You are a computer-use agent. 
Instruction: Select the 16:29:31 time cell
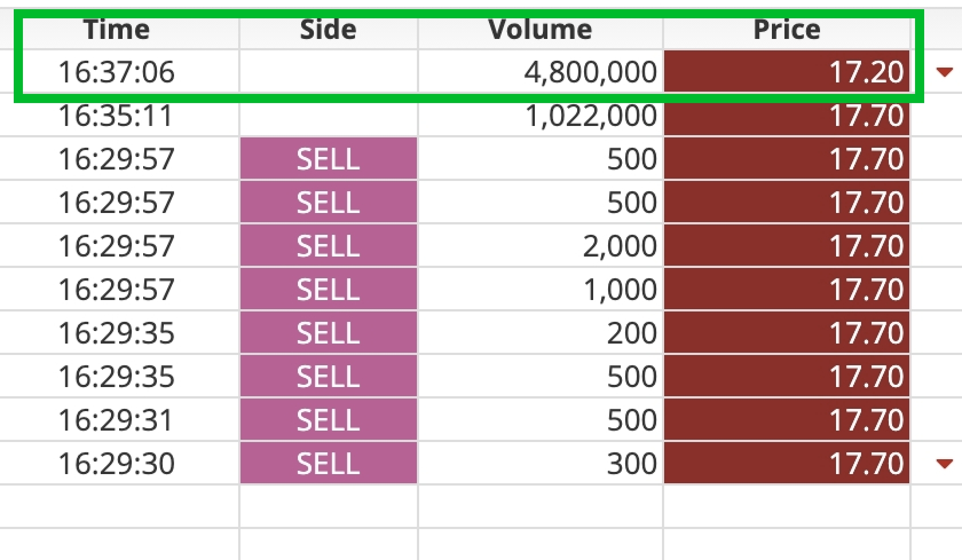(116, 420)
